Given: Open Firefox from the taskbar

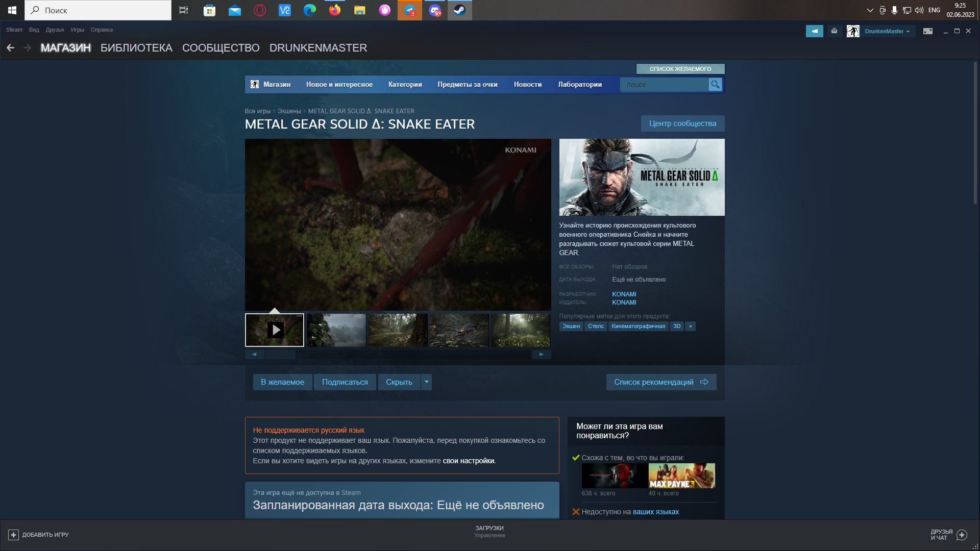Looking at the screenshot, I should coord(335,10).
